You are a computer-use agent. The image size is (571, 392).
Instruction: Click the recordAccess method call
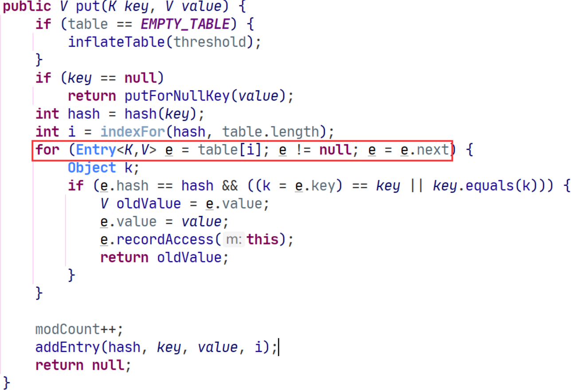tap(168, 240)
